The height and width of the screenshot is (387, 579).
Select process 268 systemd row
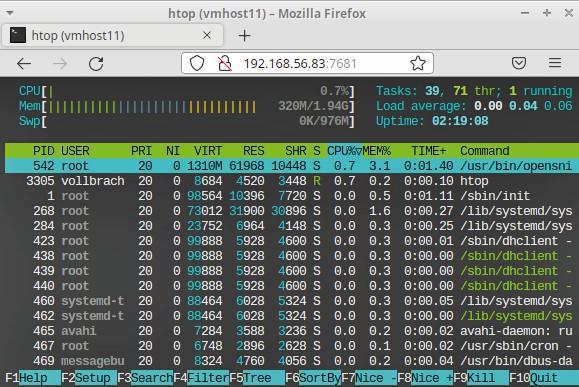point(292,211)
